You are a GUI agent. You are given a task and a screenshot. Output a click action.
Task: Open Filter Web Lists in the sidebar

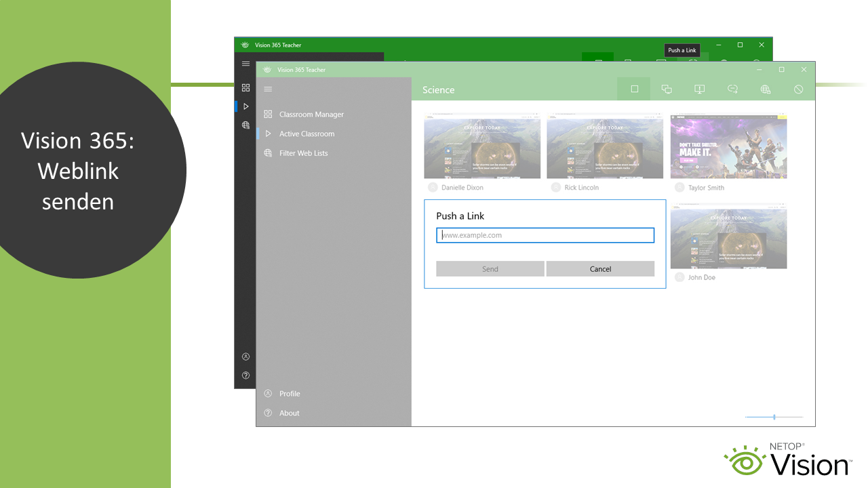pyautogui.click(x=304, y=153)
